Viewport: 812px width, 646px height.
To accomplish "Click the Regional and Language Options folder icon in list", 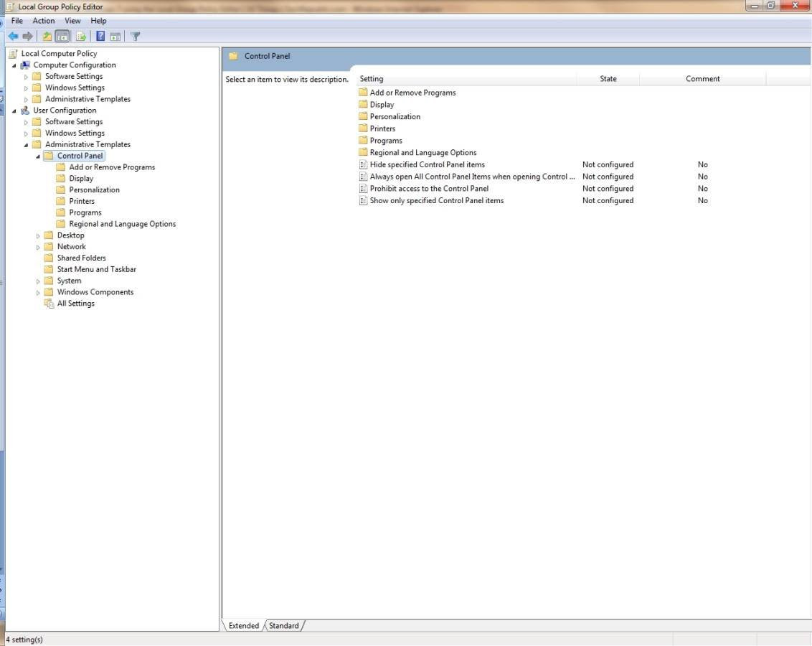I will (363, 152).
